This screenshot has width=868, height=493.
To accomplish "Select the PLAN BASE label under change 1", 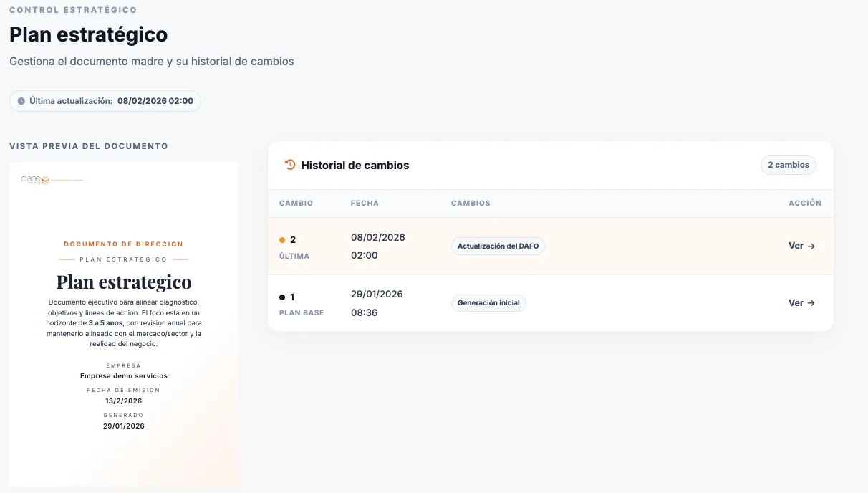I will pyautogui.click(x=302, y=313).
